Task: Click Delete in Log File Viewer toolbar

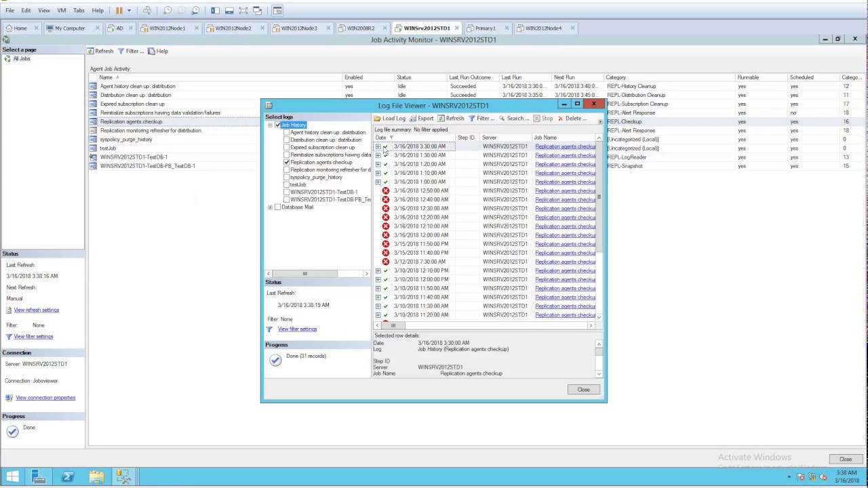Action: coord(572,119)
